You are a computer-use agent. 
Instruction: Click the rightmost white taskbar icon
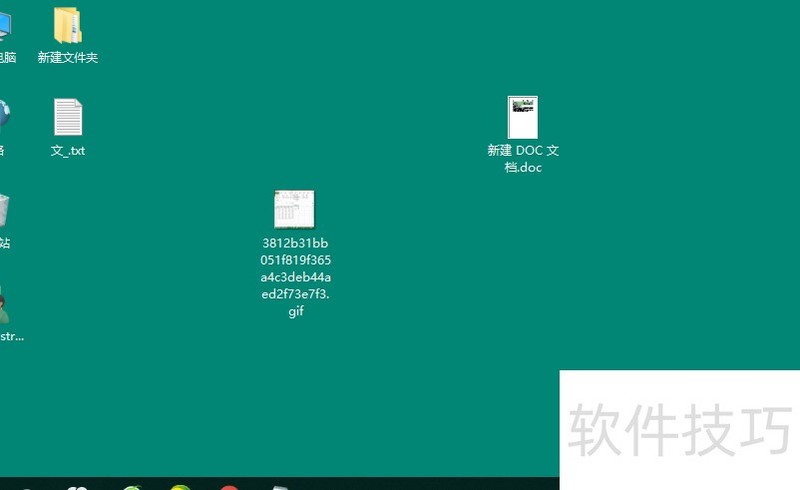280,487
